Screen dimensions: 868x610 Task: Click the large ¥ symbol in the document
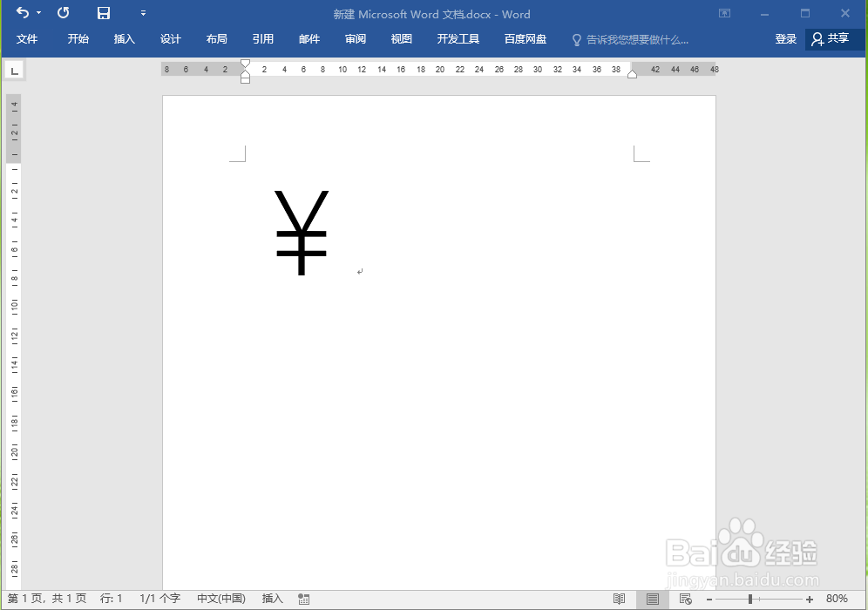(x=302, y=233)
